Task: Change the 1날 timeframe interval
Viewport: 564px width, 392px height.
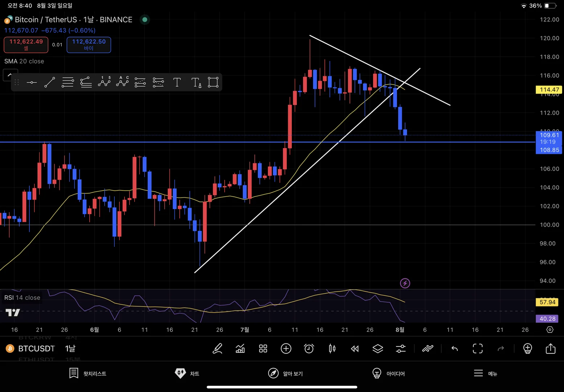Action: 70,349
